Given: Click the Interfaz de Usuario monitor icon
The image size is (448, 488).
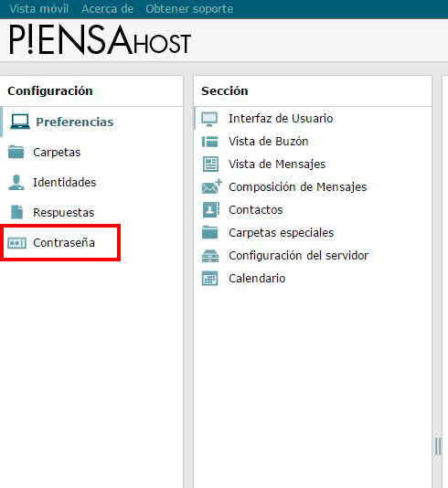Looking at the screenshot, I should tap(209, 119).
